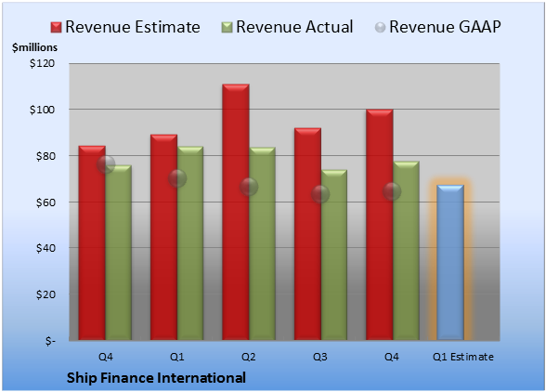Click the 'Q2' x-axis label
The width and height of the screenshot is (546, 392).
(x=249, y=357)
